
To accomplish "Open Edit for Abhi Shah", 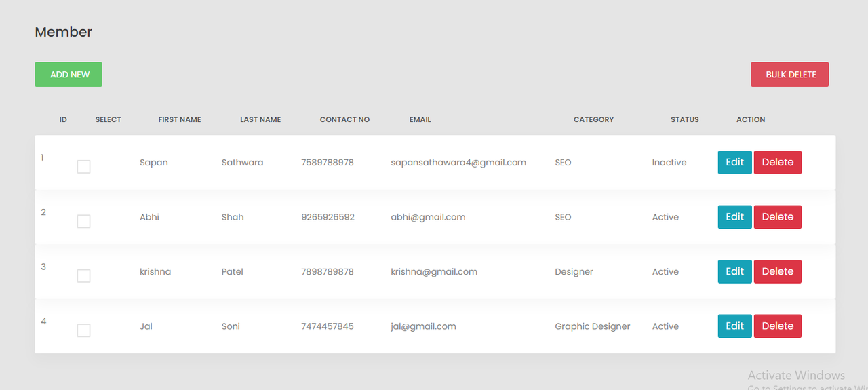I will pyautogui.click(x=735, y=217).
